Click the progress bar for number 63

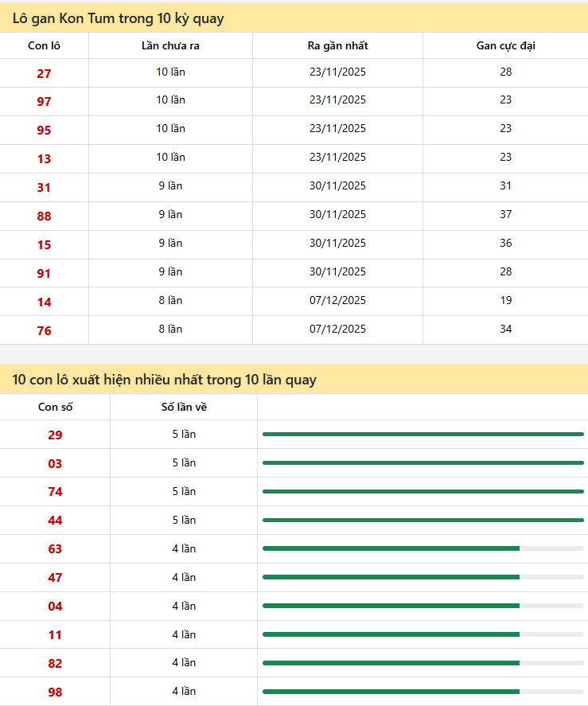423,548
